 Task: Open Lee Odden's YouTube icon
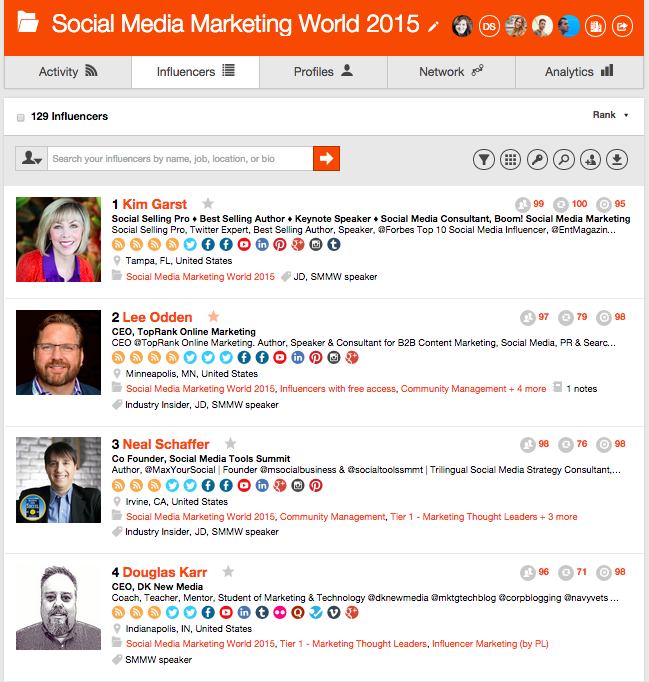(x=280, y=358)
